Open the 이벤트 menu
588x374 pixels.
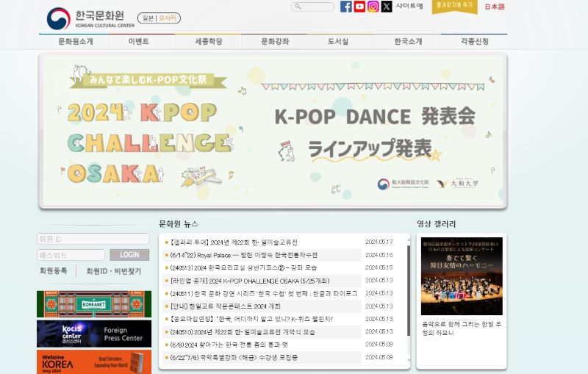click(139, 41)
